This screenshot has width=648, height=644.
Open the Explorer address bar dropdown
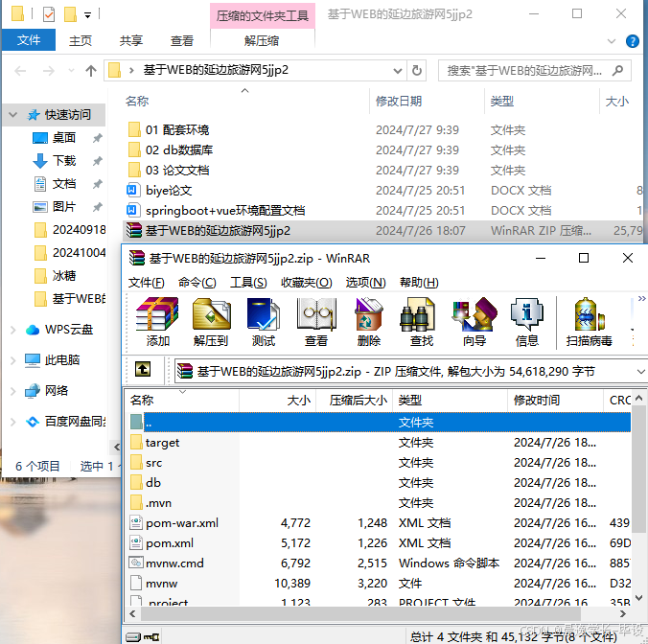point(398,71)
